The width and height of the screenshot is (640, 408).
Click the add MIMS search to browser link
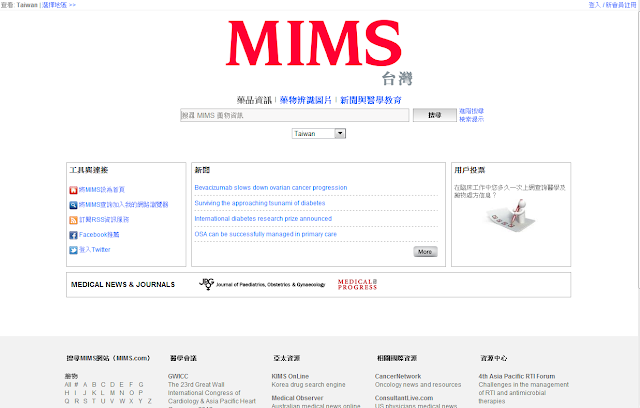coord(124,205)
